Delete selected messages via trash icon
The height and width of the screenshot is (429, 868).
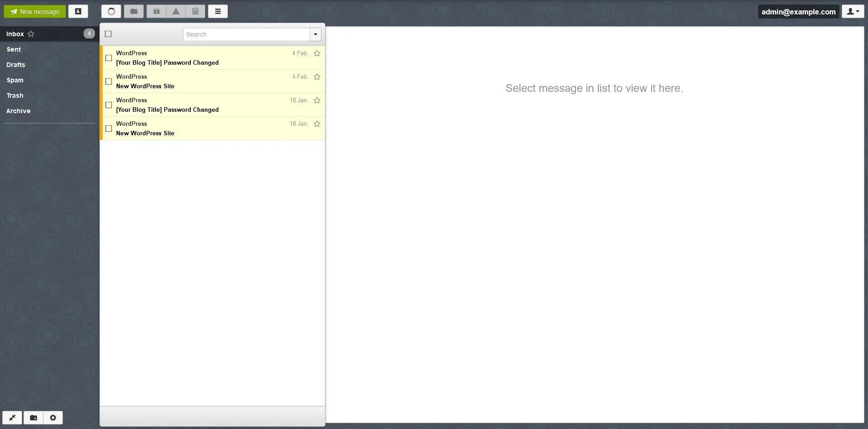195,11
